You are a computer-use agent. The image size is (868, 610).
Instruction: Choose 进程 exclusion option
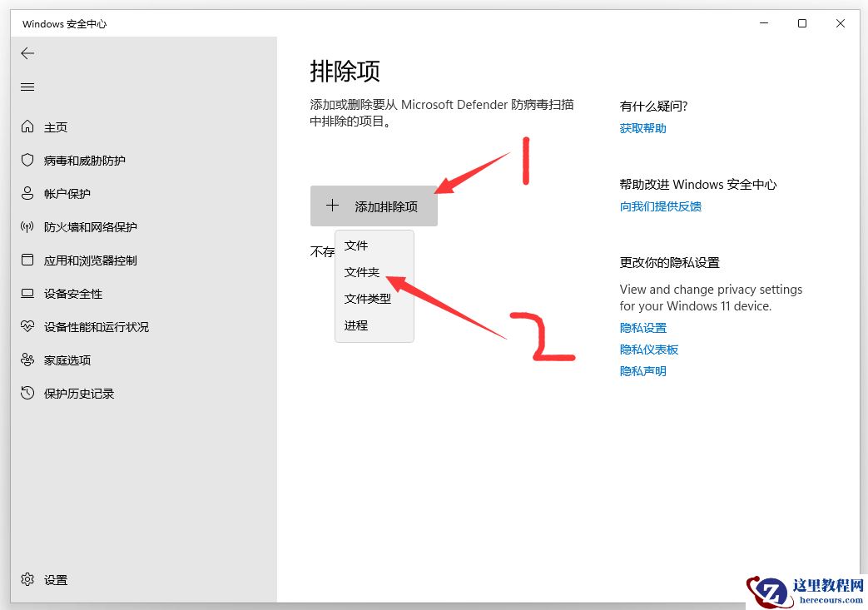click(x=355, y=325)
